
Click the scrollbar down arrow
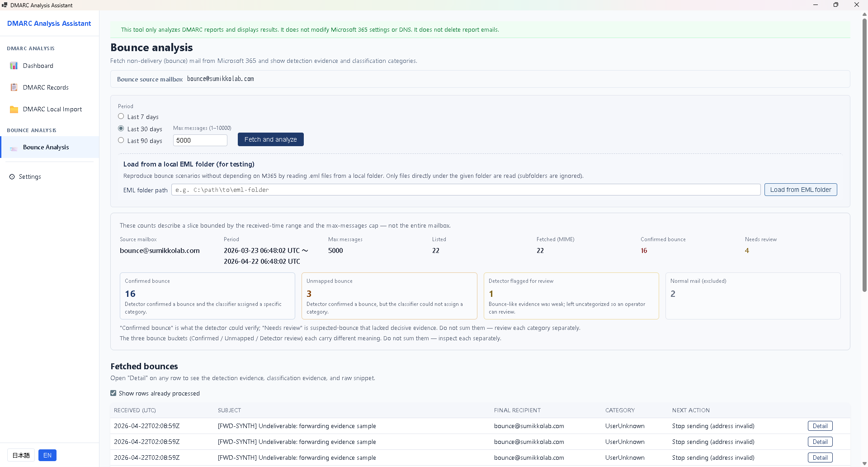pyautogui.click(x=864, y=463)
